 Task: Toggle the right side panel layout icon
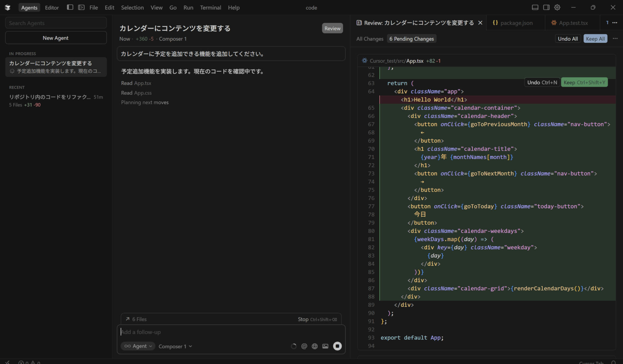click(546, 7)
